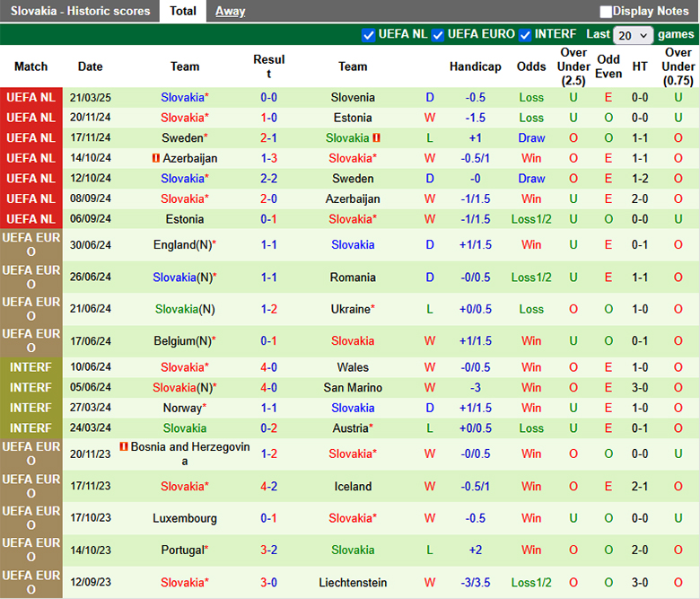Open Bosnia and Herzegovina team link
Screen dimensions: 700x599
(190, 454)
